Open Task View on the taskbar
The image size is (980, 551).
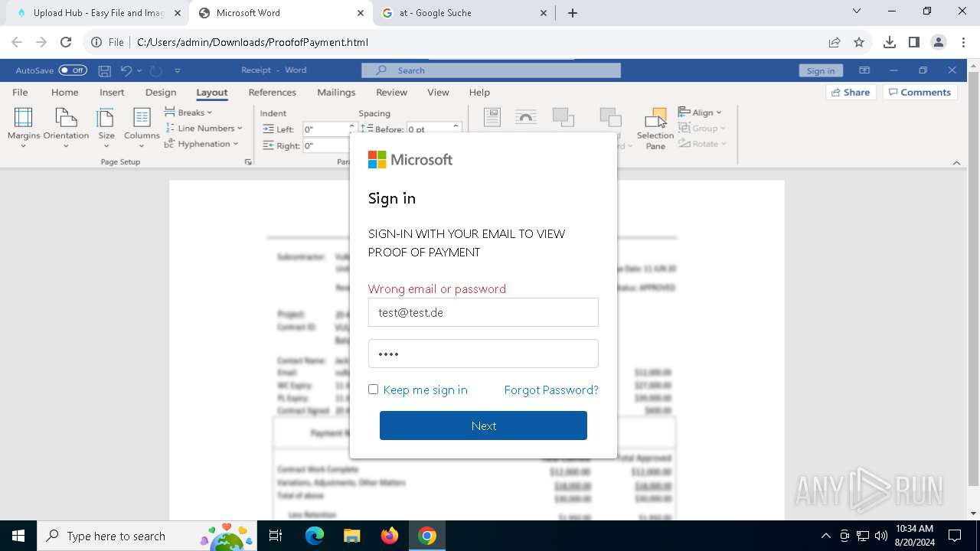click(x=276, y=536)
